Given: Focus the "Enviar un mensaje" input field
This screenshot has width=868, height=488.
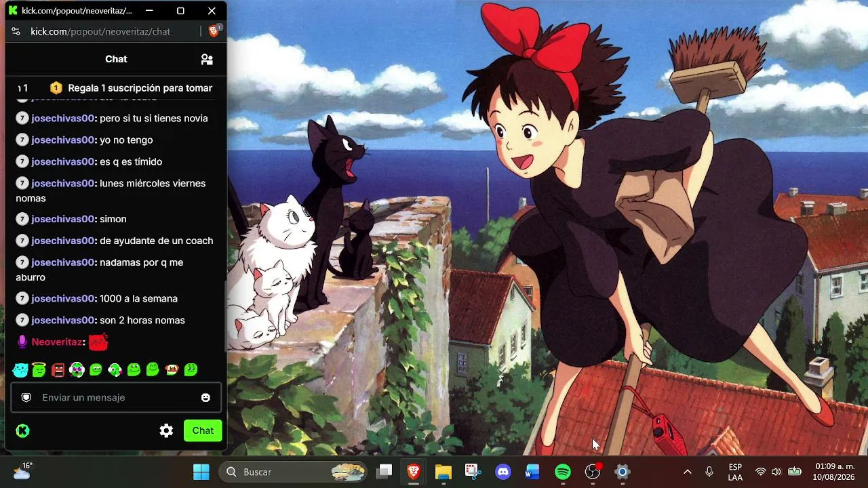Looking at the screenshot, I should (x=116, y=397).
